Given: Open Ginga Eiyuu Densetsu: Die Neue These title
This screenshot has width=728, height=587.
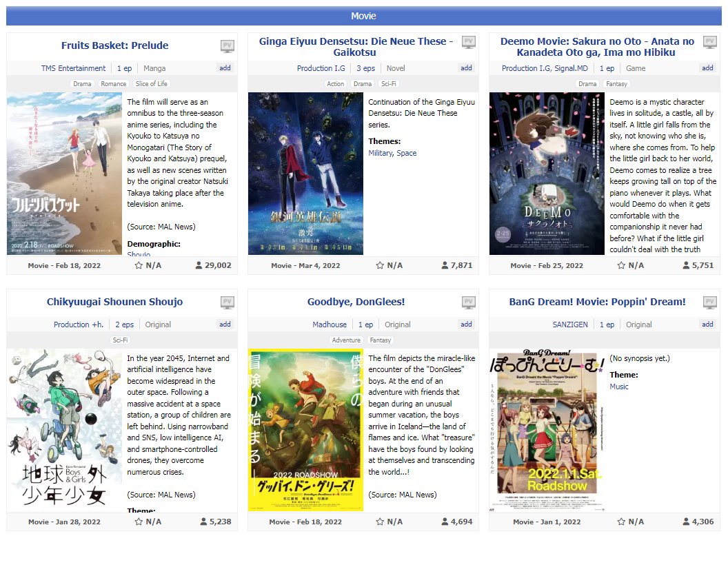Looking at the screenshot, I should click(x=356, y=47).
